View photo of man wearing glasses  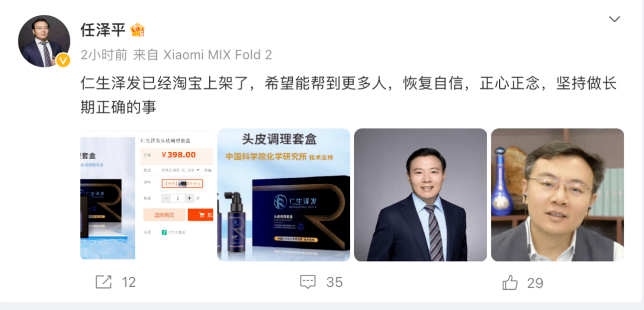coord(558,194)
